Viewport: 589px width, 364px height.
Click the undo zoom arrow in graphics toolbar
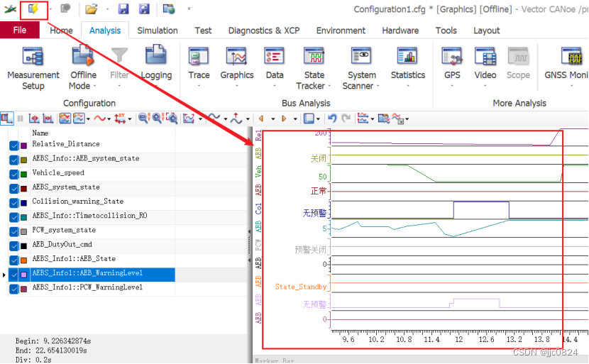[x=332, y=118]
